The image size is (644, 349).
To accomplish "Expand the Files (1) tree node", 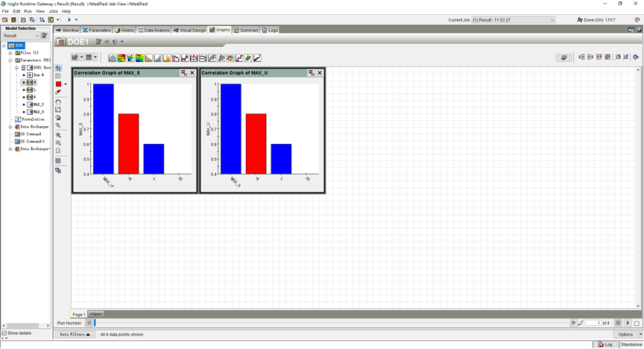I will 10,53.
